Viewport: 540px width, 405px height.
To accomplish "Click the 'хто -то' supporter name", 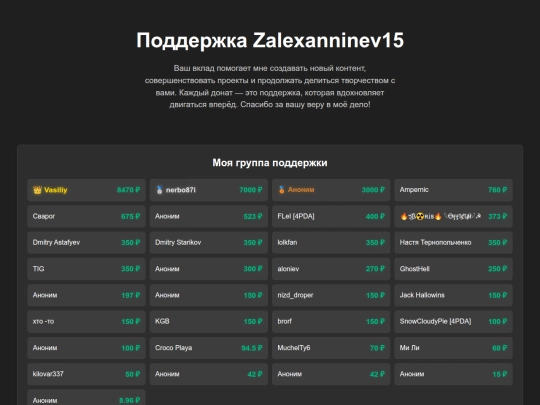I will (x=43, y=321).
